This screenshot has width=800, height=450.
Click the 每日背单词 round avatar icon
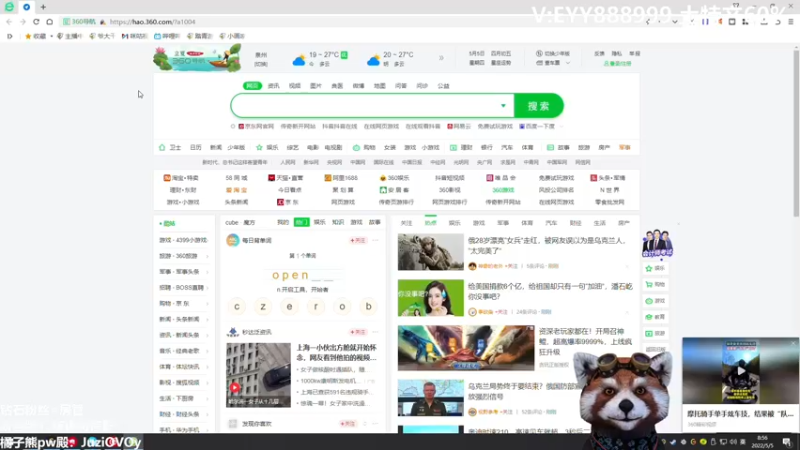[x=233, y=240]
